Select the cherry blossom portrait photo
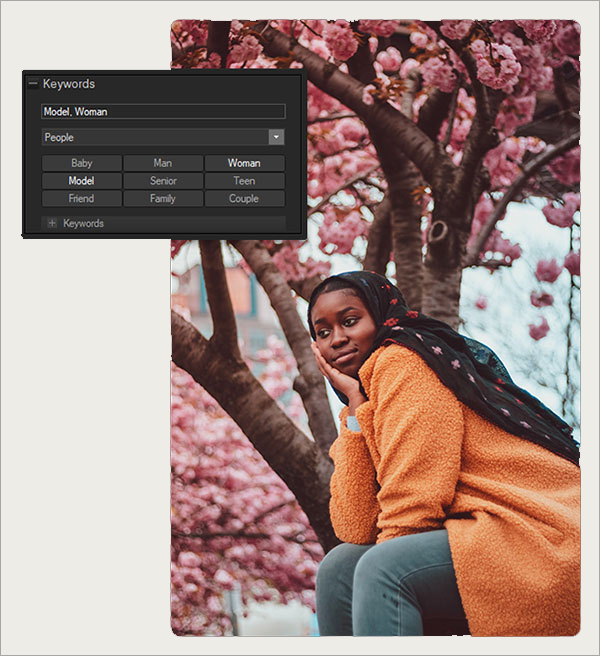Image resolution: width=600 pixels, height=656 pixels. 375,328
